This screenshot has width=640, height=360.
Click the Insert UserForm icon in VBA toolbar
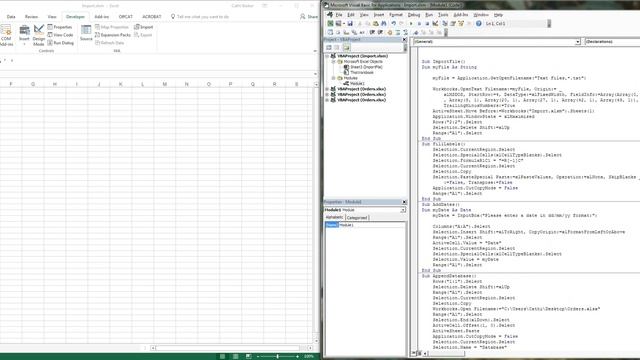[x=338, y=24]
